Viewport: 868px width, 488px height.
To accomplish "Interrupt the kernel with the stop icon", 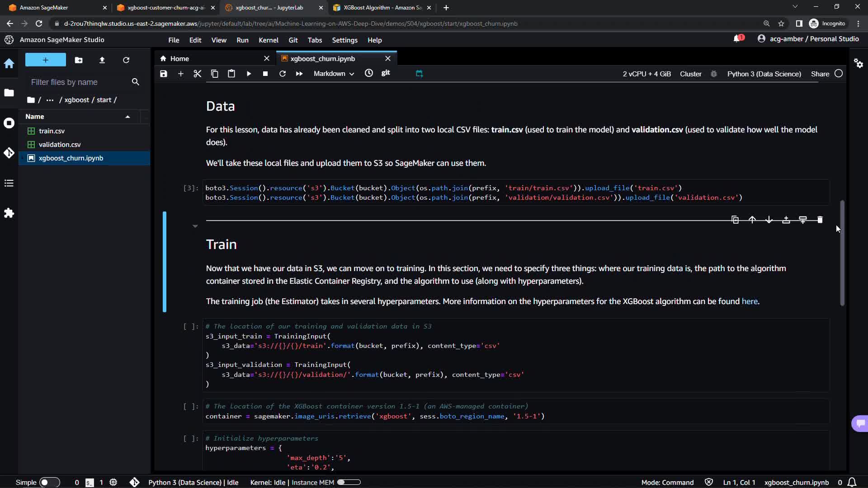I will point(265,74).
